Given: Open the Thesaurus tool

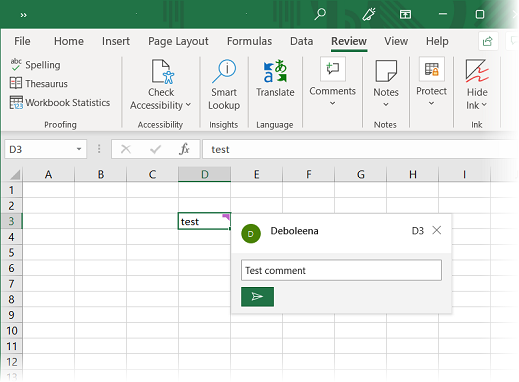Looking at the screenshot, I should coord(39,83).
